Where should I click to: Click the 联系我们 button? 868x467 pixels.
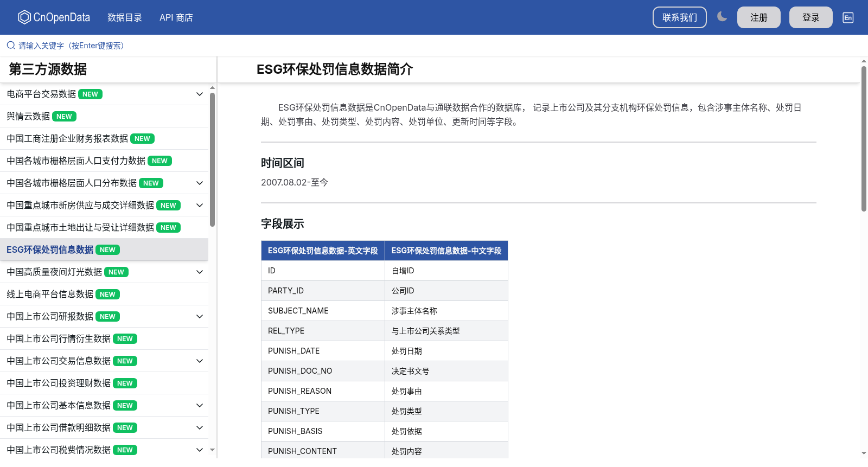[680, 17]
